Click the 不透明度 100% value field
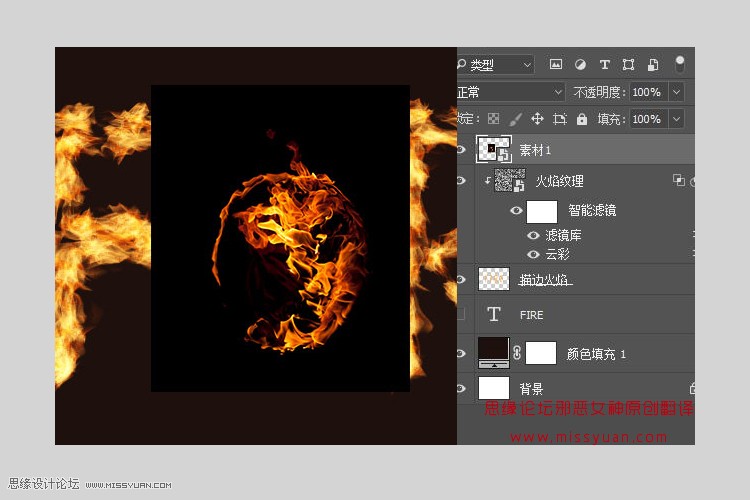This screenshot has width=750, height=500. click(x=648, y=92)
